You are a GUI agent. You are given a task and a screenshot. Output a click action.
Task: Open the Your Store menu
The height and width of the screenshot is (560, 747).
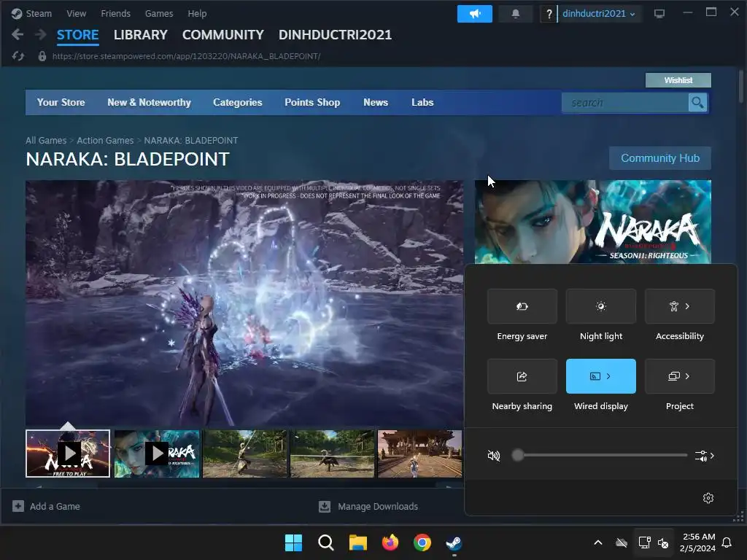pos(61,102)
